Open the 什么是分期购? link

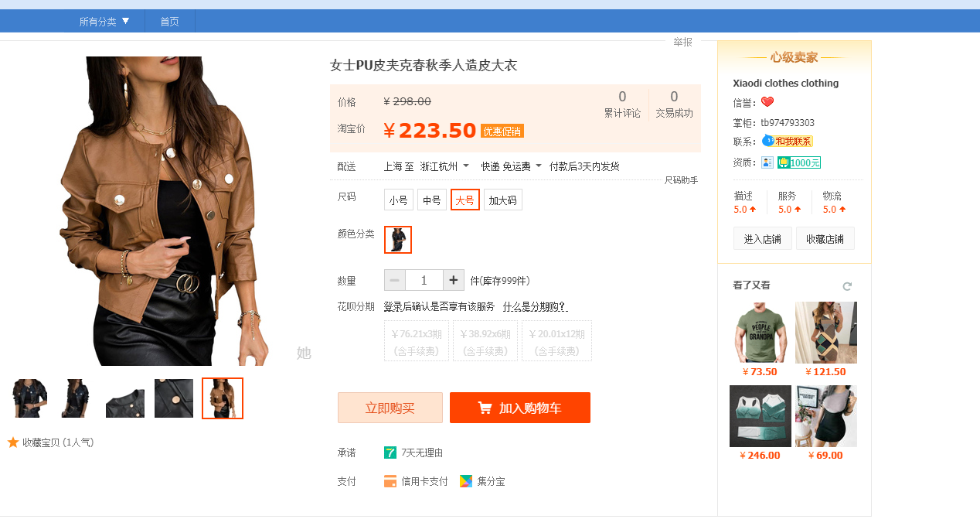coord(535,307)
